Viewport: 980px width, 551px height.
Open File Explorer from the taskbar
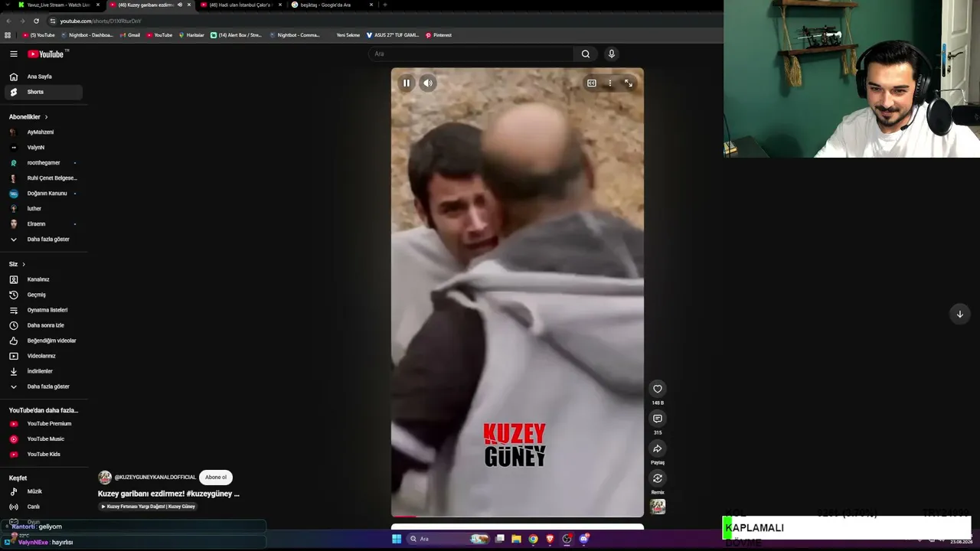click(x=516, y=539)
